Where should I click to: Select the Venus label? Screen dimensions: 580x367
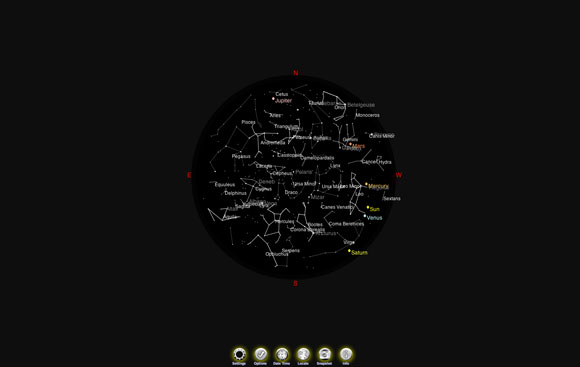coord(374,218)
